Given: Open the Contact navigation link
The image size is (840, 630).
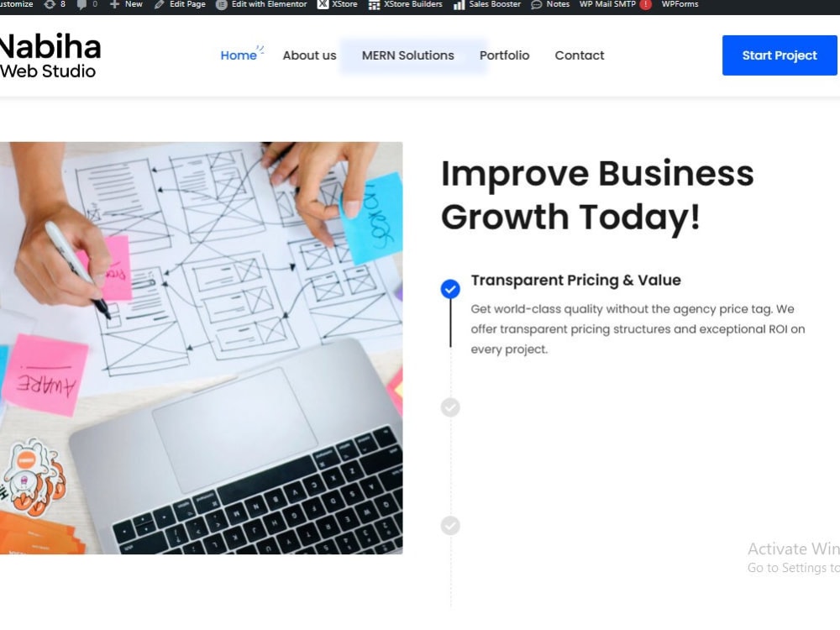Looking at the screenshot, I should 580,55.
